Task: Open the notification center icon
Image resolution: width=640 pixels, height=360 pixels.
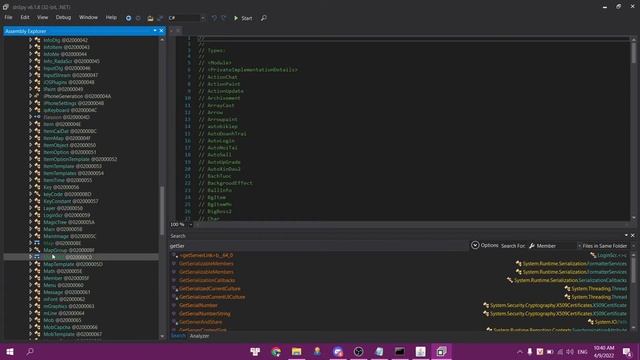Action: point(627,351)
